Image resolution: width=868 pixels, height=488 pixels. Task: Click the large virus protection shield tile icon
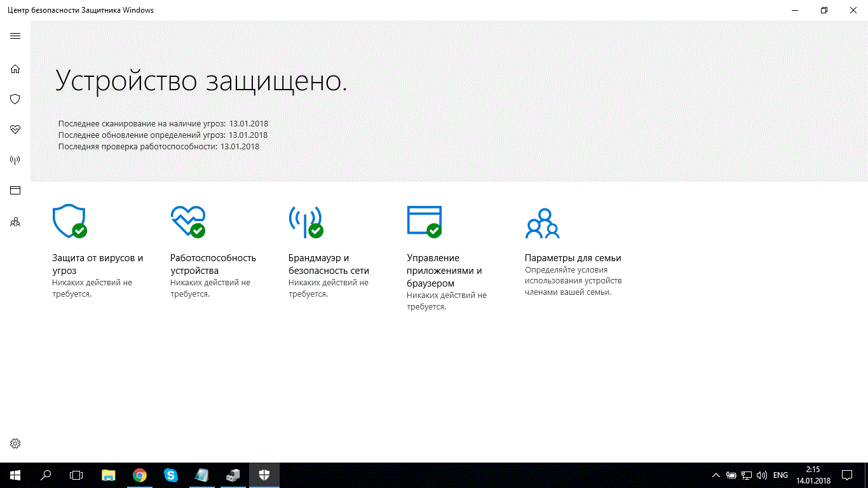[x=69, y=221]
